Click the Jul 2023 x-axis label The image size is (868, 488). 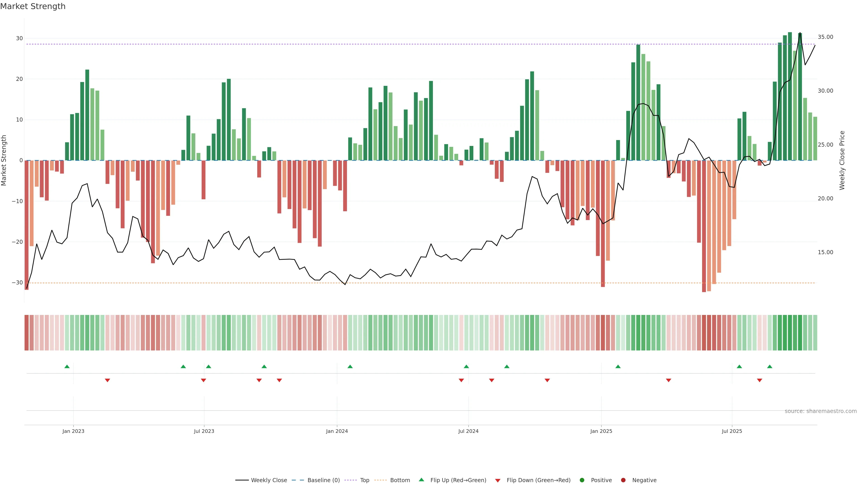(204, 431)
